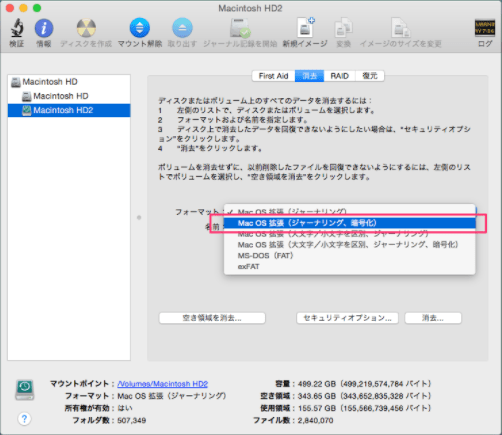Switch to the First Aid tab

[x=273, y=76]
